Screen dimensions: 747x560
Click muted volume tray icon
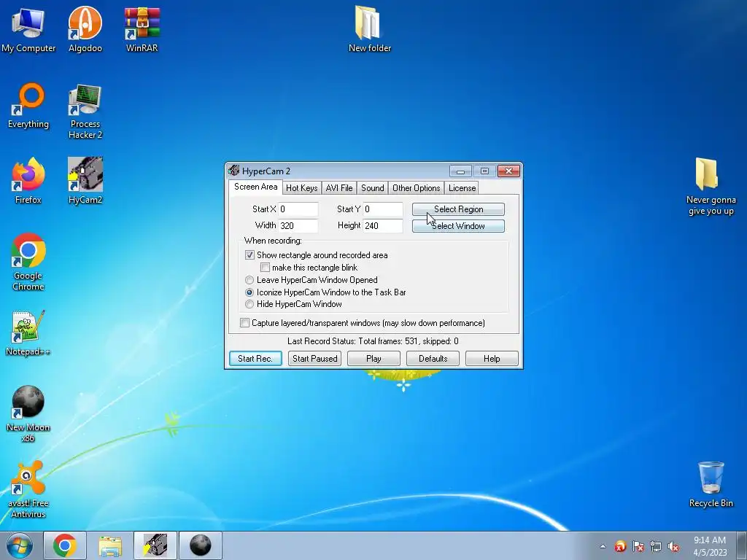click(x=673, y=546)
